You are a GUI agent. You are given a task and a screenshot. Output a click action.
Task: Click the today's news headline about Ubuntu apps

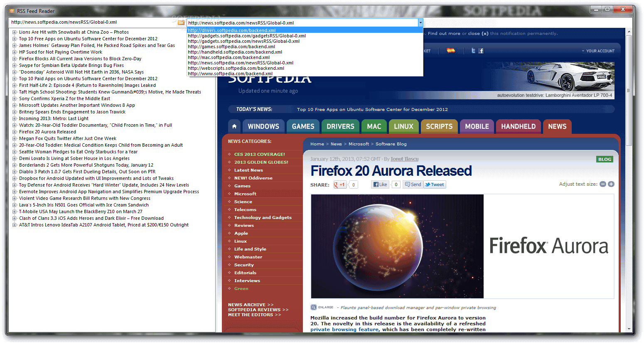[372, 109]
